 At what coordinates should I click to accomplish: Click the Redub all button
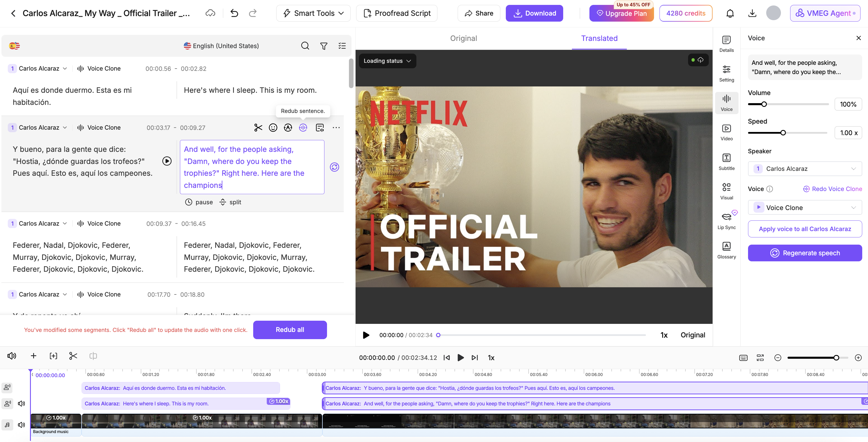pos(290,330)
